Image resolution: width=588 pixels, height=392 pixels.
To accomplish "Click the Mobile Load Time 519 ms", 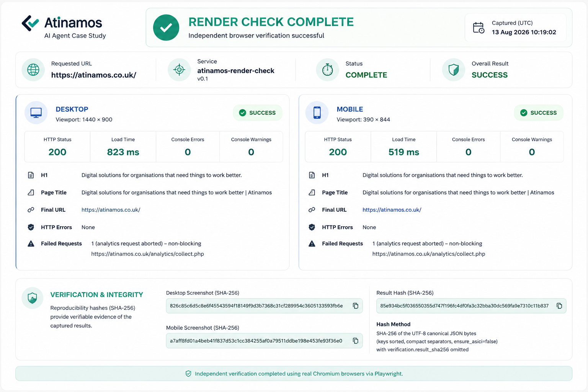I will point(404,152).
